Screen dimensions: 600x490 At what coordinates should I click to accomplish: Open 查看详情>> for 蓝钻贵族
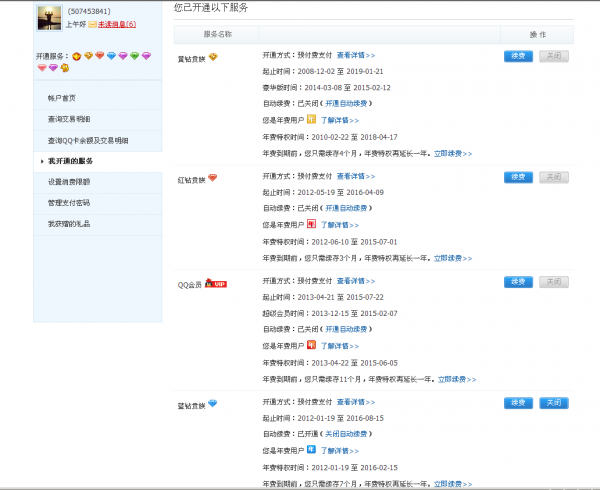point(356,402)
